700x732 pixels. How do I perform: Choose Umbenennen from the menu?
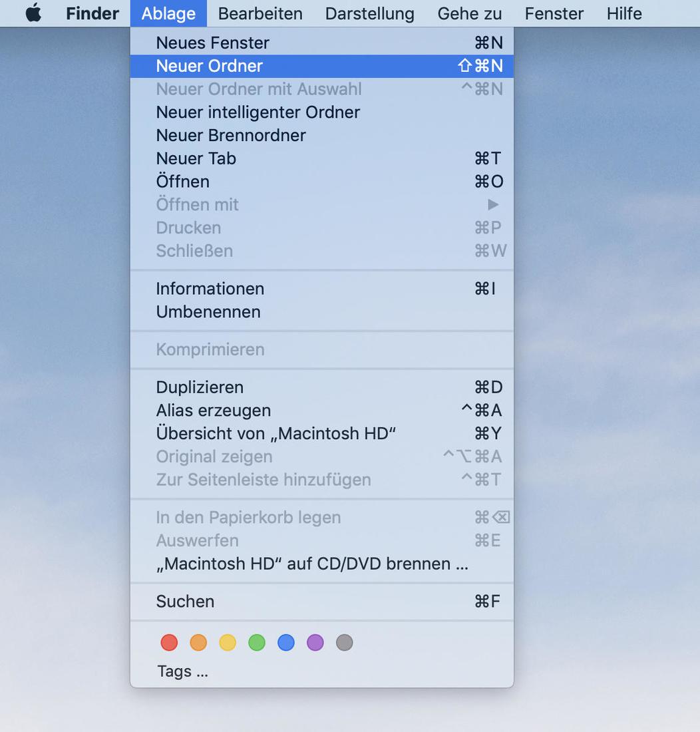click(x=322, y=312)
